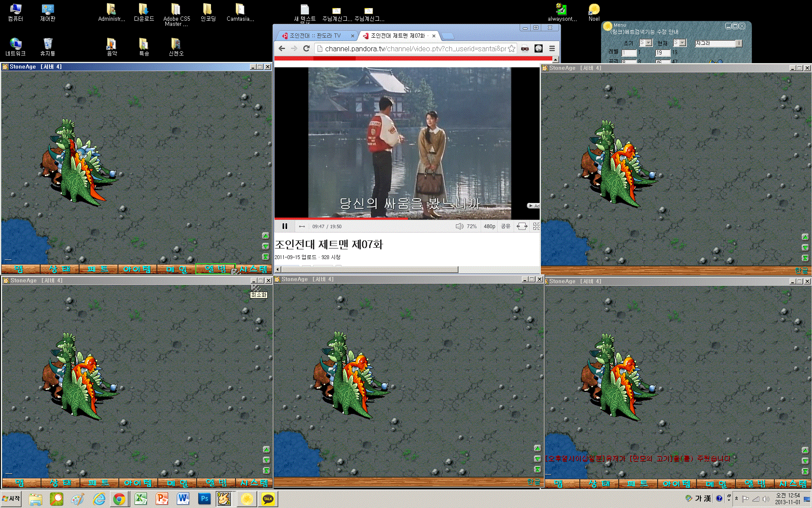This screenshot has width=812, height=508.
Task: Open 아이템 menu in bottom-right StoneAge window
Action: tap(676, 483)
